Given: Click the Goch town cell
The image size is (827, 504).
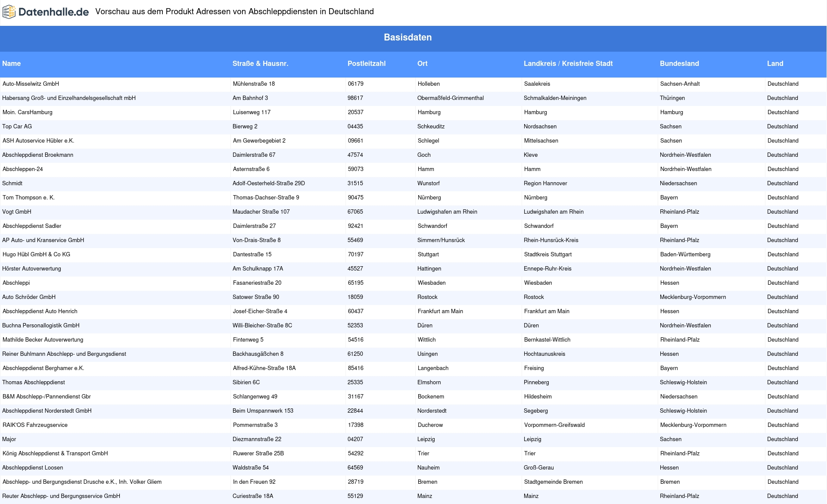Looking at the screenshot, I should tap(424, 155).
